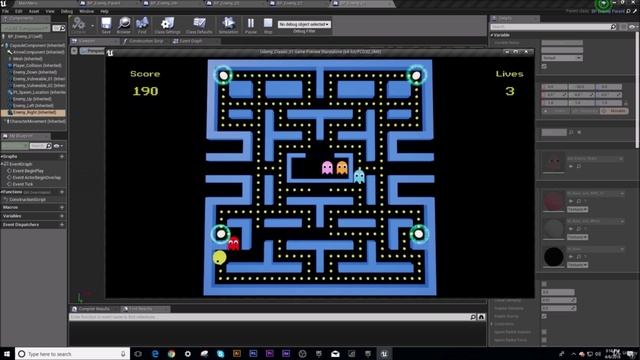Collapse the EventGraph tree node
640x360 pixels.
[x=2, y=164]
